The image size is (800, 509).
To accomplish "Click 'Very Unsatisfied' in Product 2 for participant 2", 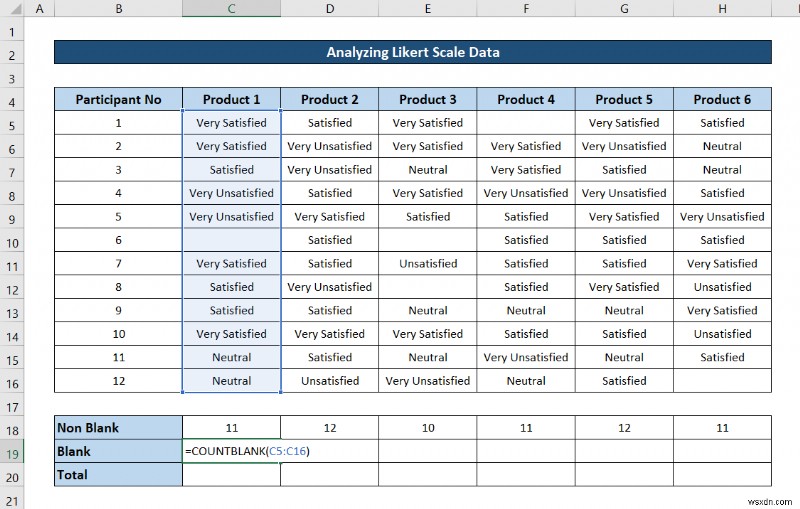I will [x=330, y=146].
